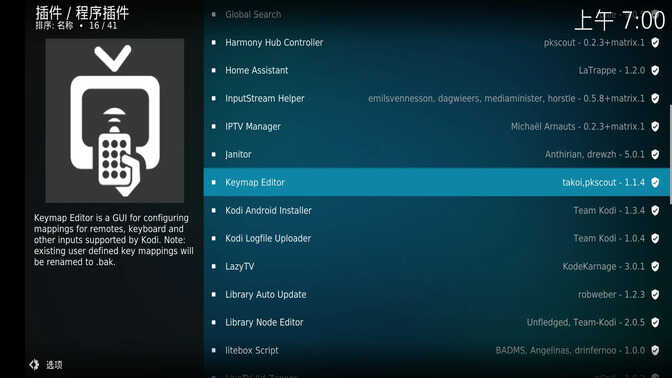This screenshot has width=672, height=378.
Task: Select Home Assistant in the list
Action: [x=436, y=70]
